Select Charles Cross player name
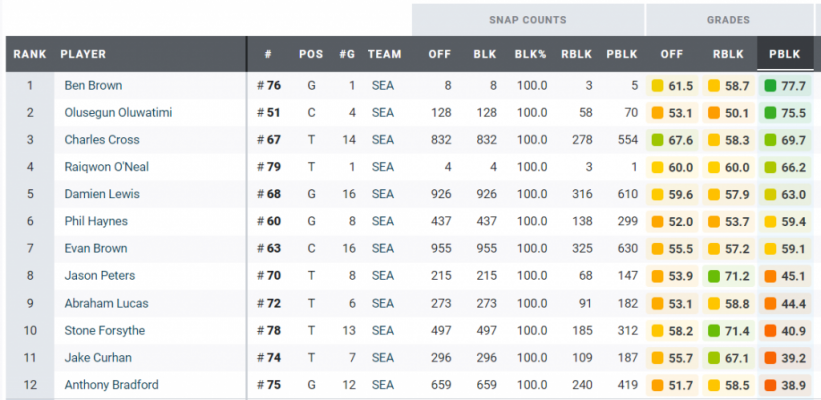This screenshot has height=400, width=821. pos(102,140)
